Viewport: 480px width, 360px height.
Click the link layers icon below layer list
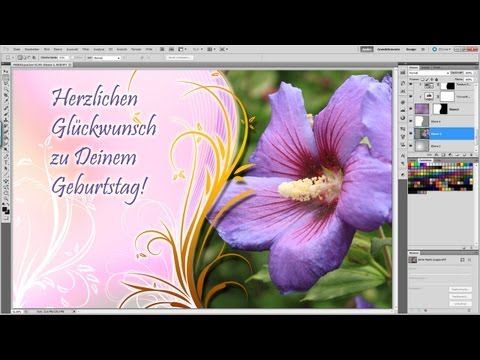click(x=429, y=155)
